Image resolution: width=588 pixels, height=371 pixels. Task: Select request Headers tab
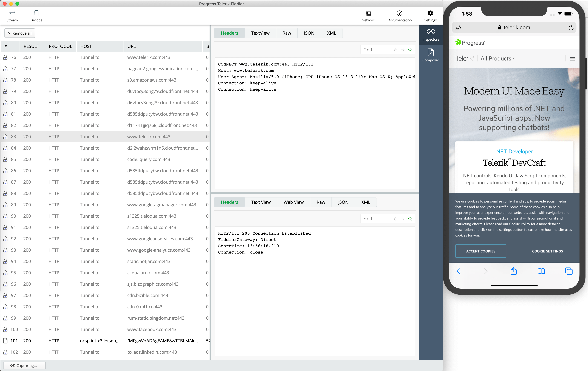click(x=230, y=33)
